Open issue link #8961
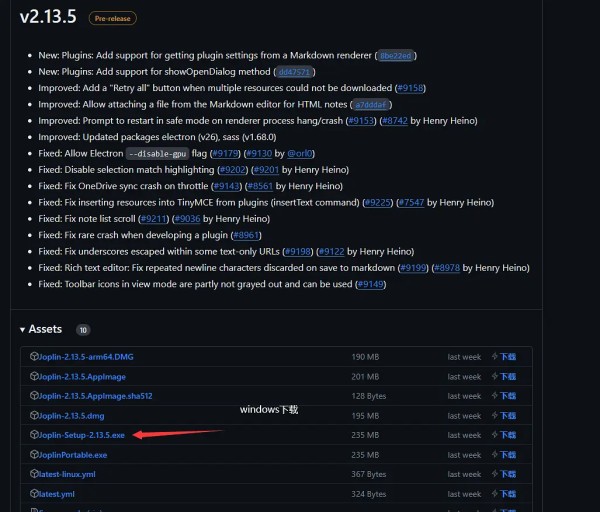Viewport: 600px width, 512px height. [246, 235]
